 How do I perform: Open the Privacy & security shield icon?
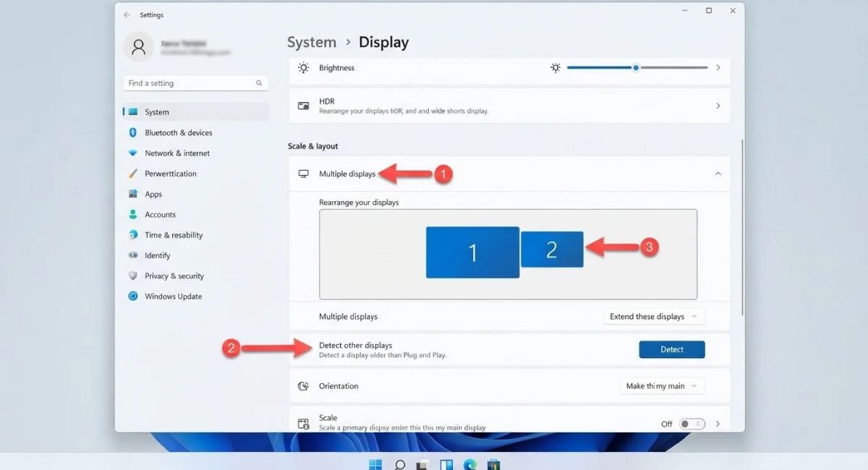[133, 275]
